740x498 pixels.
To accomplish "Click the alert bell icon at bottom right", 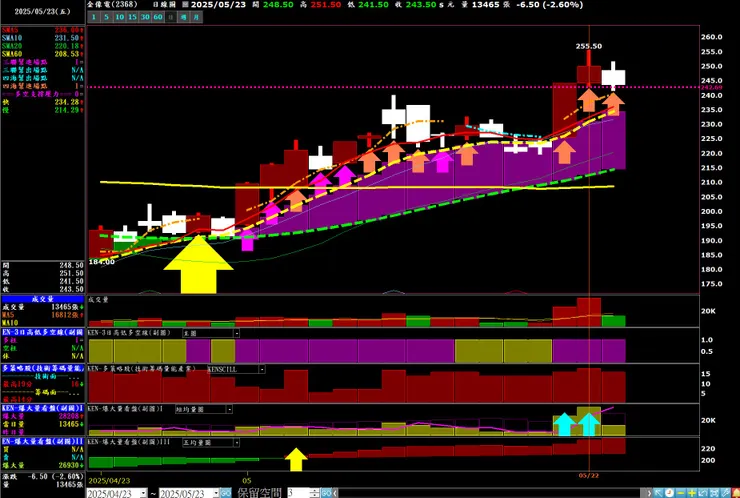I will point(735,493).
